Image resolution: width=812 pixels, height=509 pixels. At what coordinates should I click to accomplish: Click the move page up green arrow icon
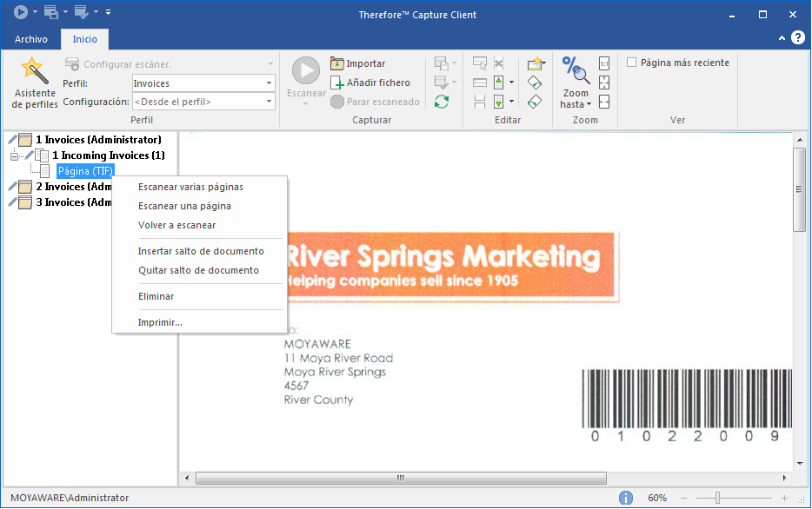[499, 83]
